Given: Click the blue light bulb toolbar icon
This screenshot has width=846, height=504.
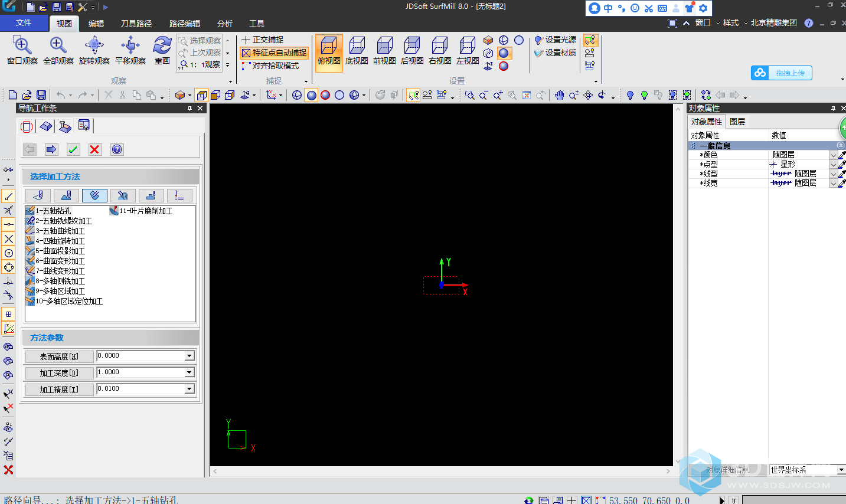Looking at the screenshot, I should [630, 95].
